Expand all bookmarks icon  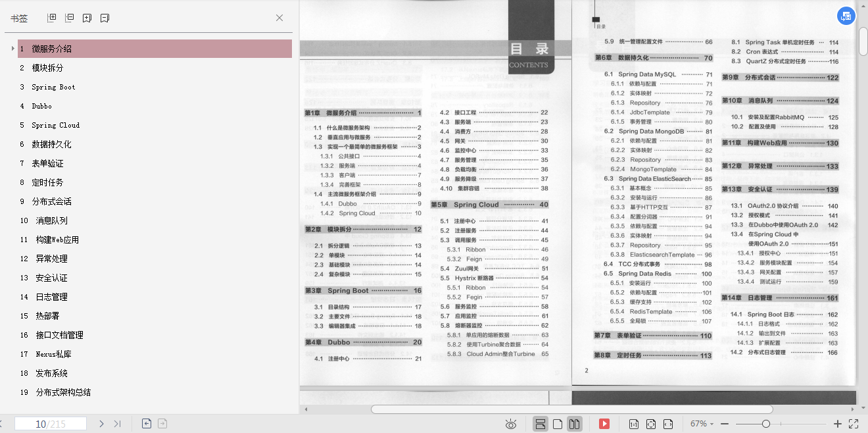[x=52, y=18]
